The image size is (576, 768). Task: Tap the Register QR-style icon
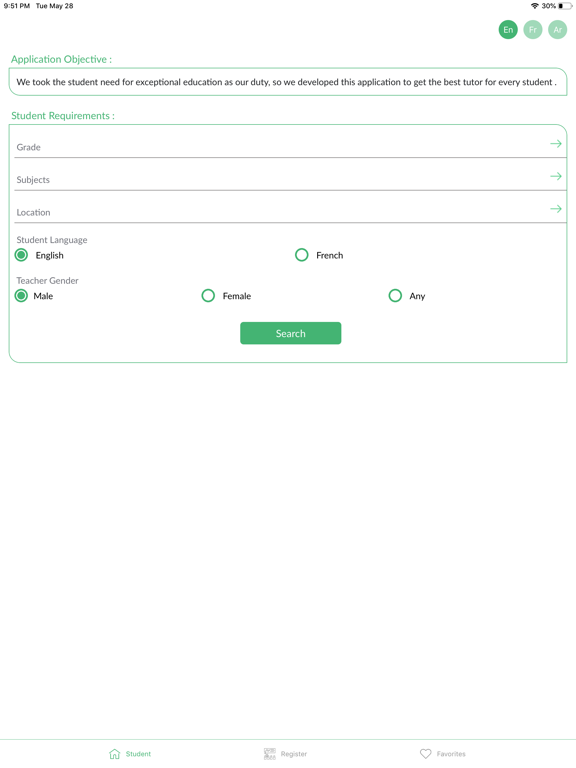(270, 754)
